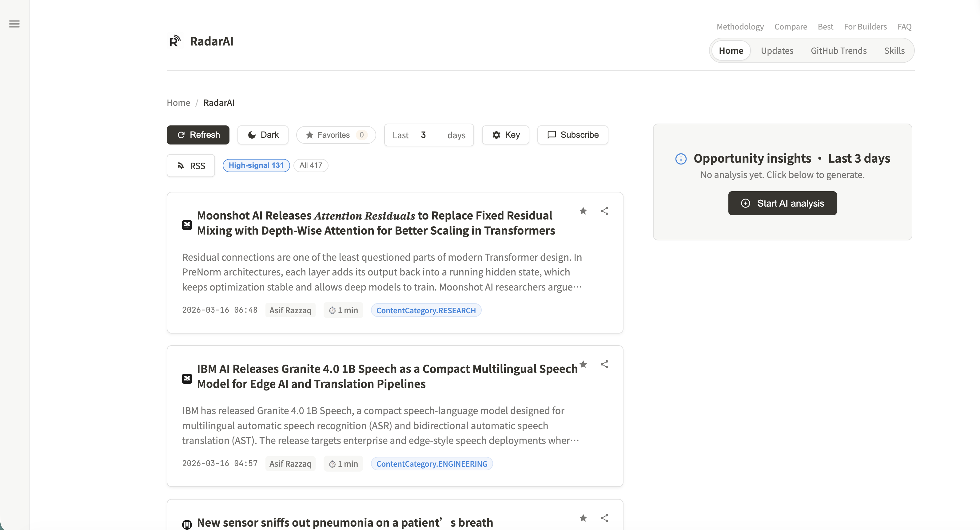Switch to GitHub Trends tab
Screen dimensions: 980x530
tap(839, 50)
